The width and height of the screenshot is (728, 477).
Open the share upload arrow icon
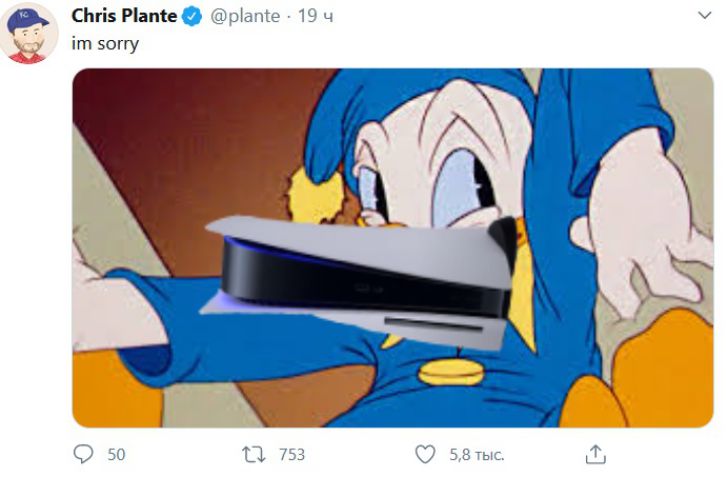pos(596,454)
